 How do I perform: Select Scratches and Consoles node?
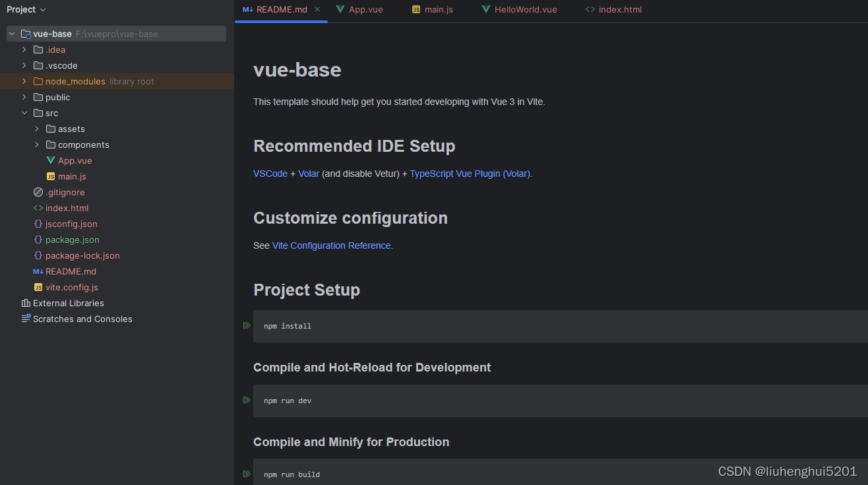[x=82, y=319]
